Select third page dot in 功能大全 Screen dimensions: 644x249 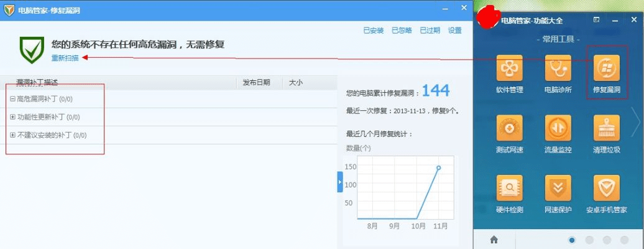click(x=607, y=240)
